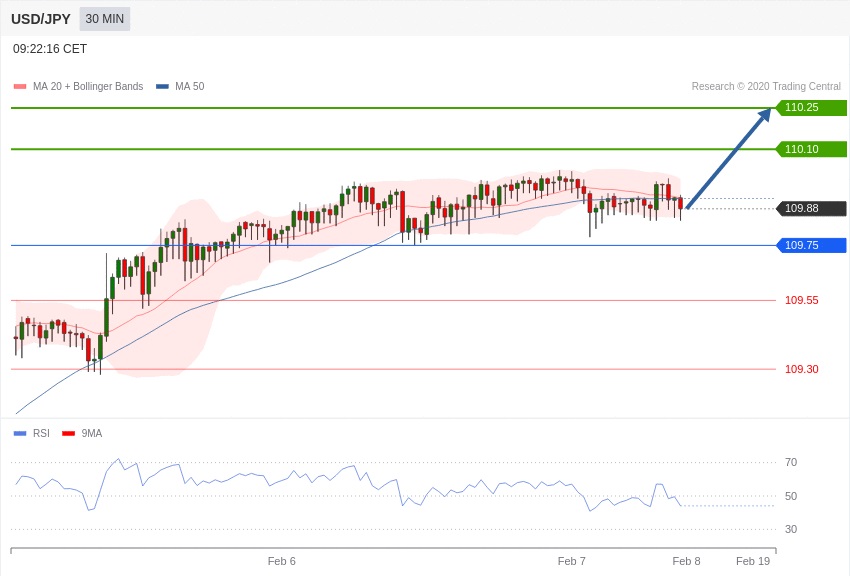Toggle the MA 20 + Bollinger Bands legend label

88,87
